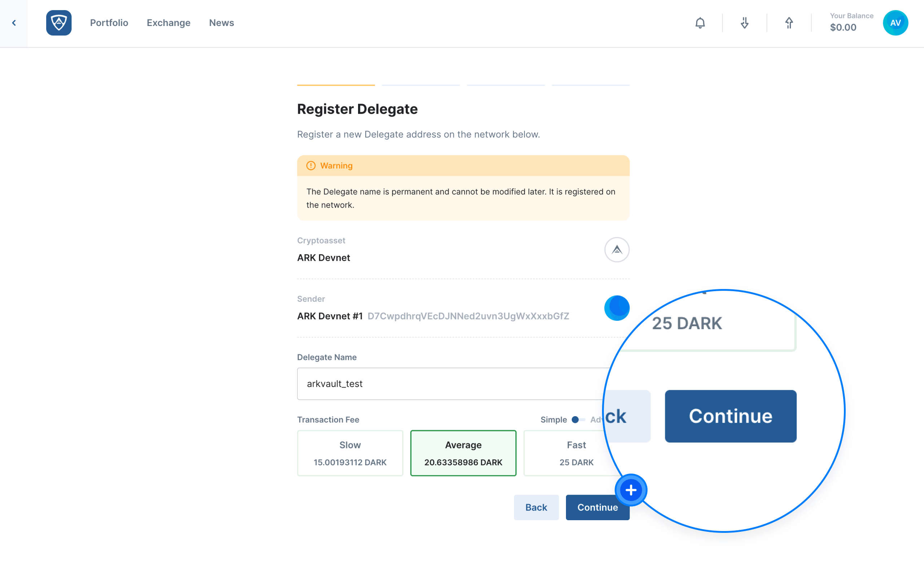Toggle the Simple/Advanced fee switch
This screenshot has height=578, width=924.
(578, 420)
